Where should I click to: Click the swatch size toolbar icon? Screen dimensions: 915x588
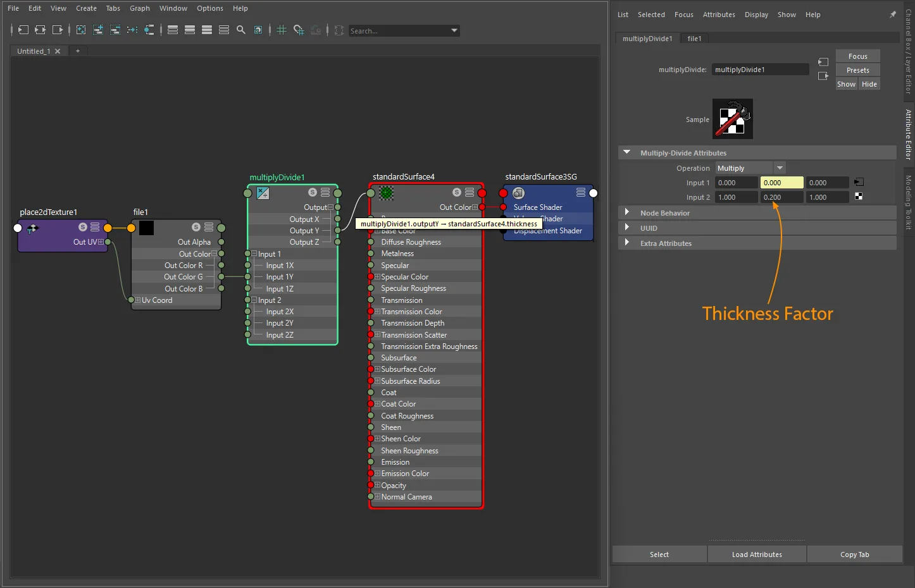click(258, 30)
